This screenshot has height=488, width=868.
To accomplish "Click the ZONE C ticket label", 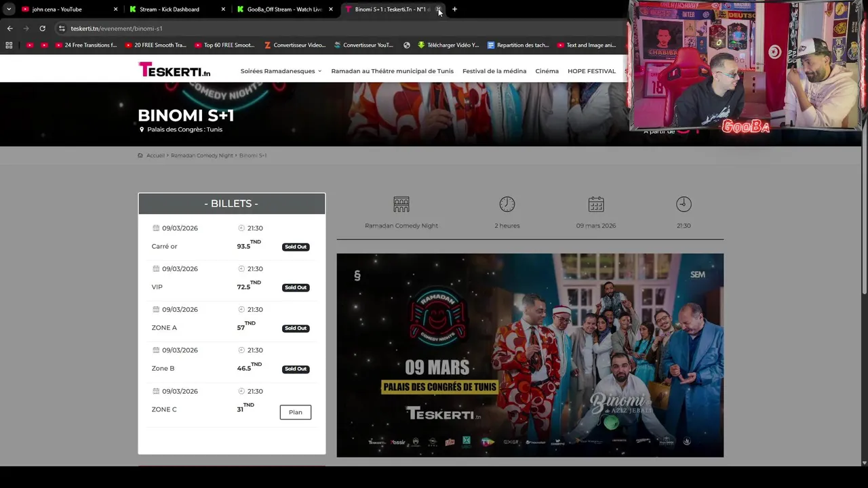I will [164, 409].
